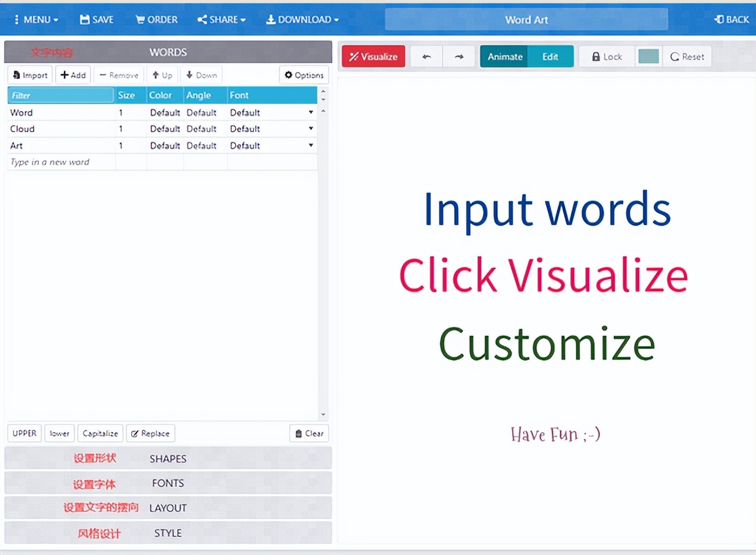Viewport: 756px width, 555px height.
Task: Move the word down with Down arrow
Action: coord(201,75)
